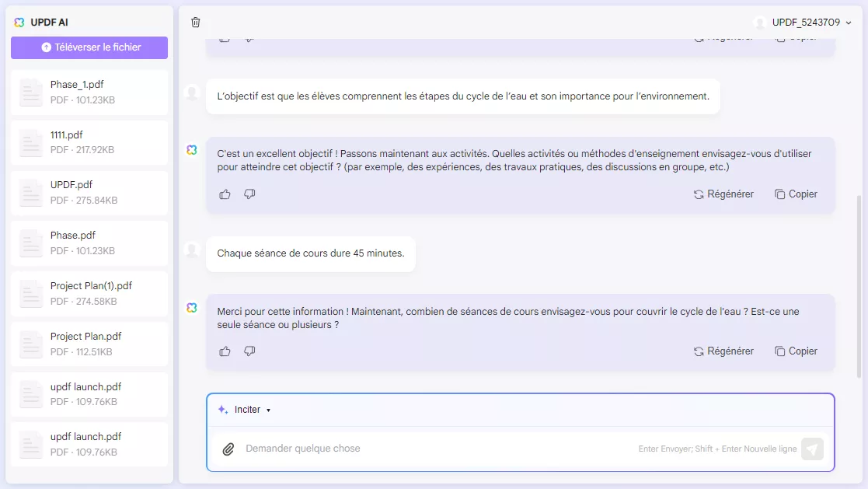Give thumbs up to the activities response

pyautogui.click(x=225, y=194)
